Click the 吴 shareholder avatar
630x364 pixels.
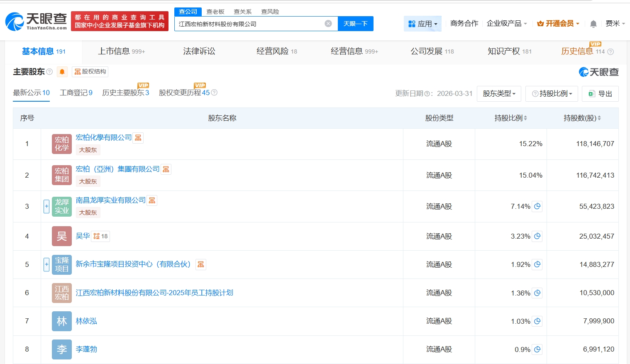62,236
